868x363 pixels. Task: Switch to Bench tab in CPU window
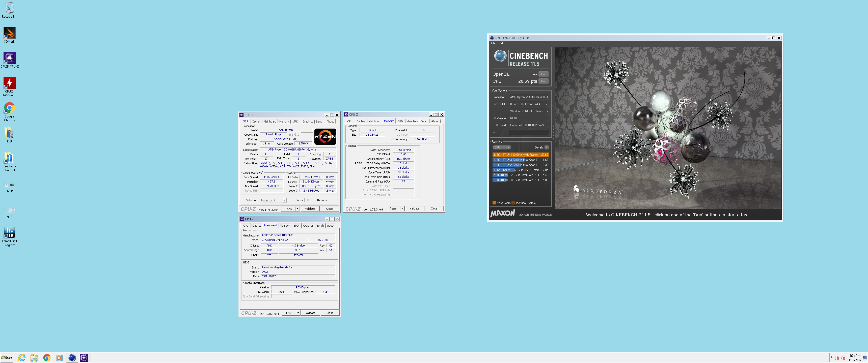pos(319,122)
